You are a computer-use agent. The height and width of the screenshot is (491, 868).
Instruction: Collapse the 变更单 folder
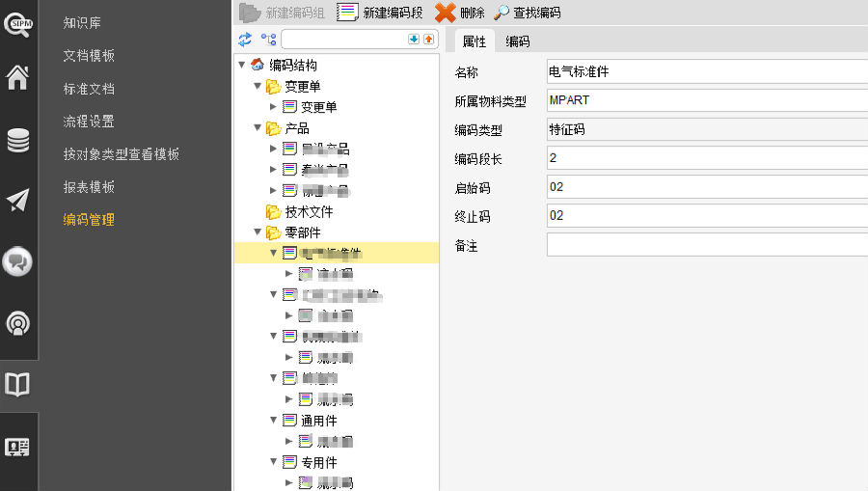258,86
